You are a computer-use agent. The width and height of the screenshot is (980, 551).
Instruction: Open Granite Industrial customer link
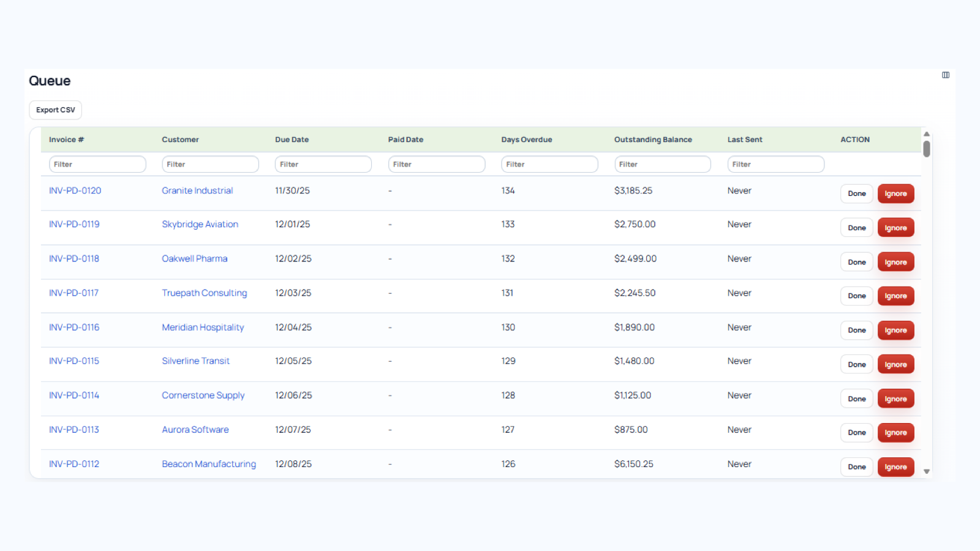[197, 190]
